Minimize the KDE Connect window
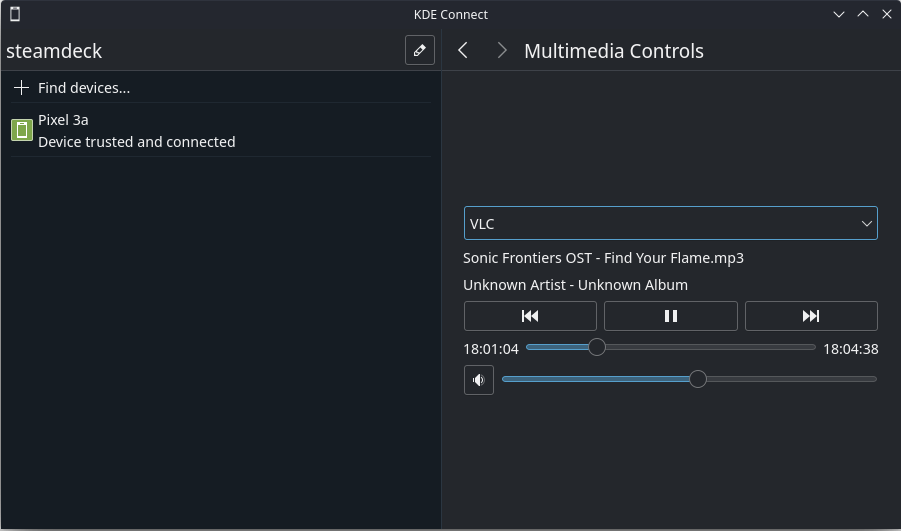 839,14
